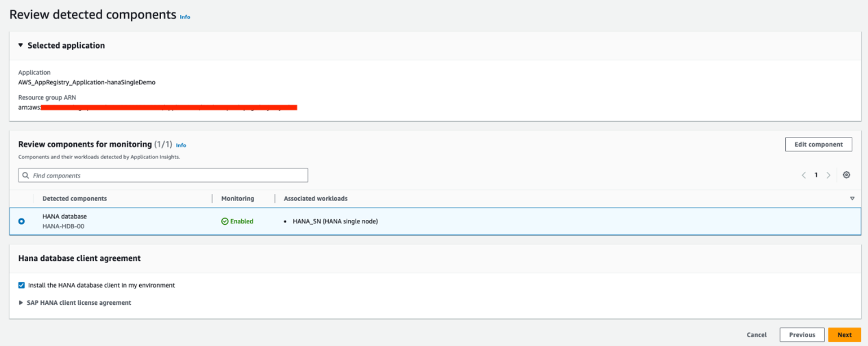Sort by Associated workloads arrow icon
This screenshot has width=868, height=346.
coord(852,198)
